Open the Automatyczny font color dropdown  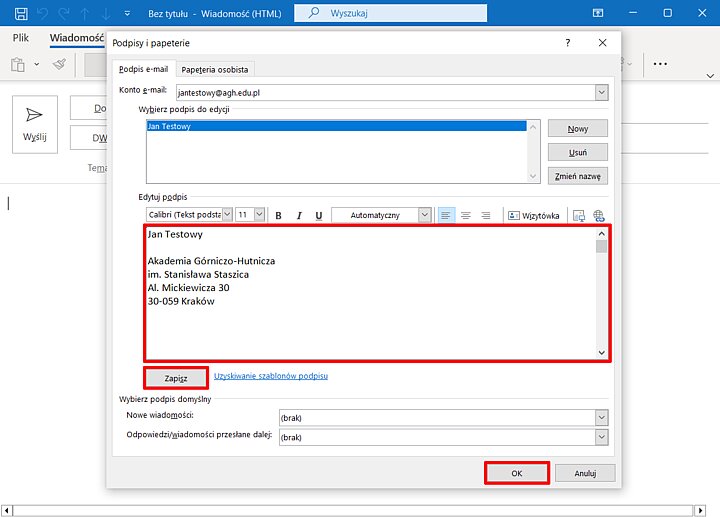click(425, 215)
